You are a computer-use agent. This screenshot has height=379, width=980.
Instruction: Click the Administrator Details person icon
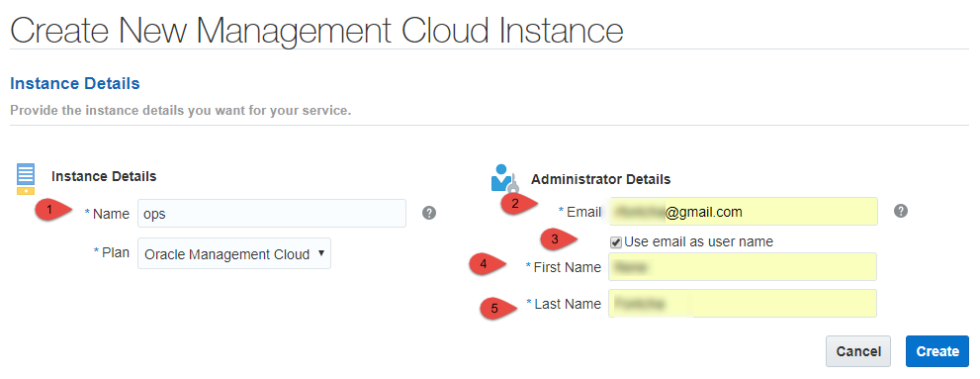click(x=505, y=178)
